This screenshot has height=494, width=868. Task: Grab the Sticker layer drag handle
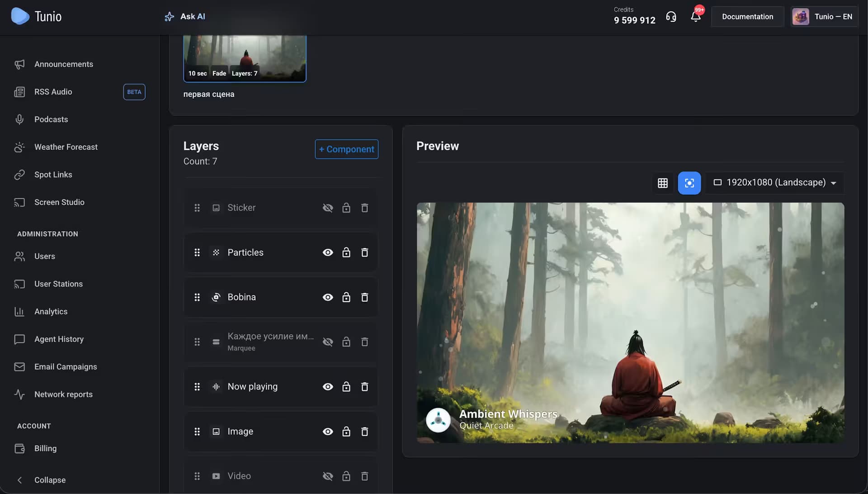[197, 208]
